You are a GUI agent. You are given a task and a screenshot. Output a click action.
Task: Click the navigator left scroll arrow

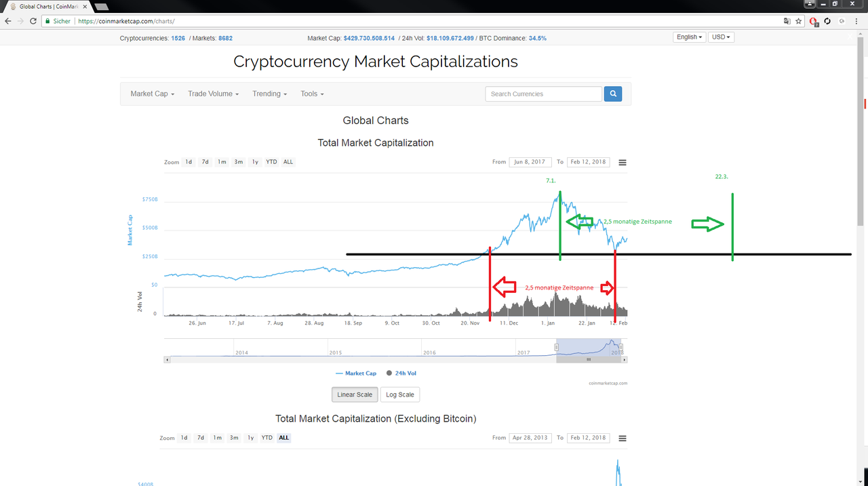pyautogui.click(x=167, y=359)
